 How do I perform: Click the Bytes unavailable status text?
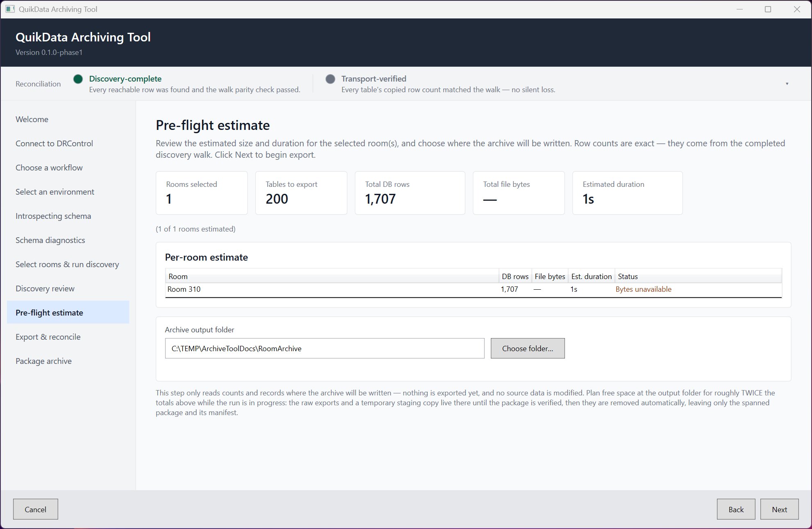click(x=644, y=289)
